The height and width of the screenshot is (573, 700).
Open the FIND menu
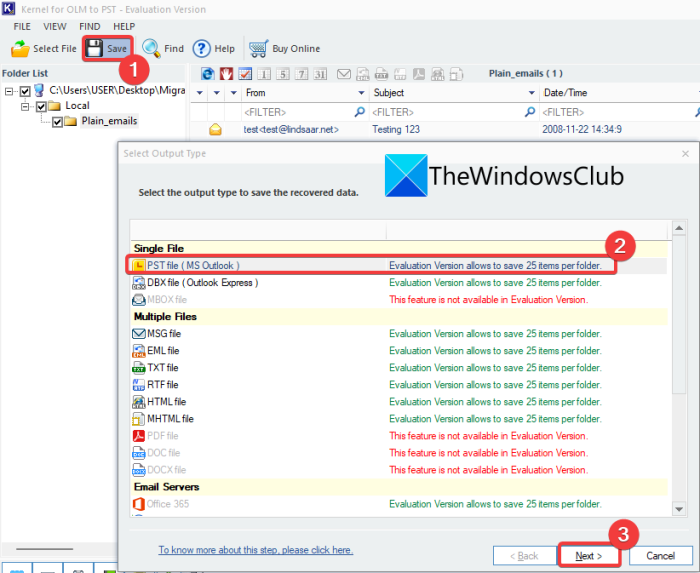click(x=90, y=26)
